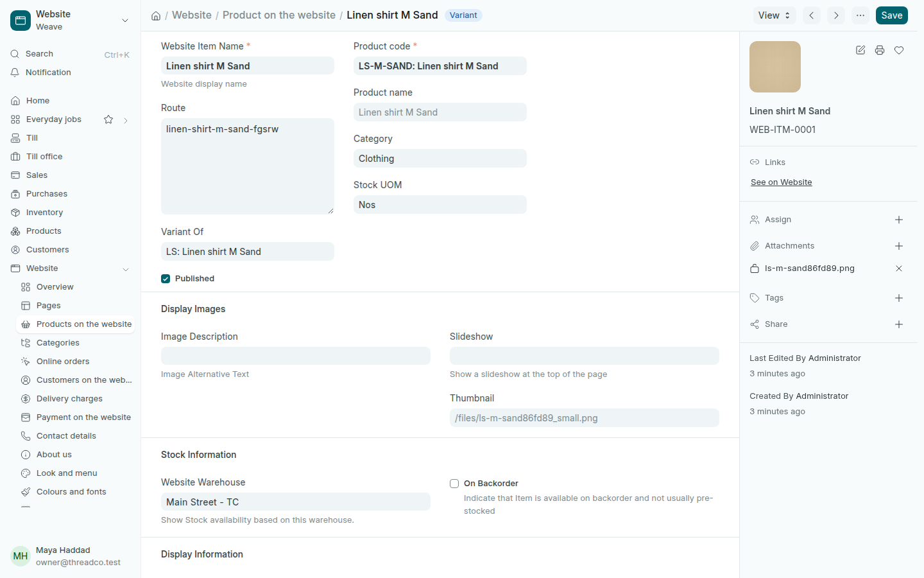The width and height of the screenshot is (924, 578).
Task: Open Colours and fonts in sidebar
Action: [x=76, y=492]
